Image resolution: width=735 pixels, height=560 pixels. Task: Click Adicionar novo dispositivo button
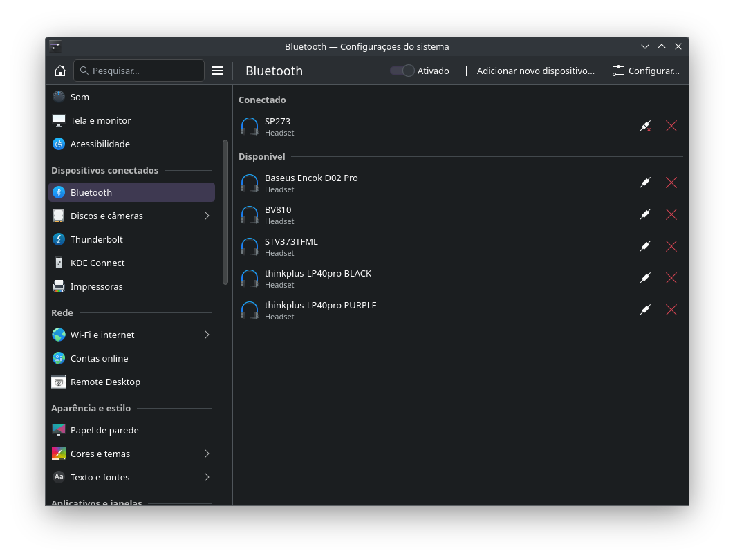[528, 71]
